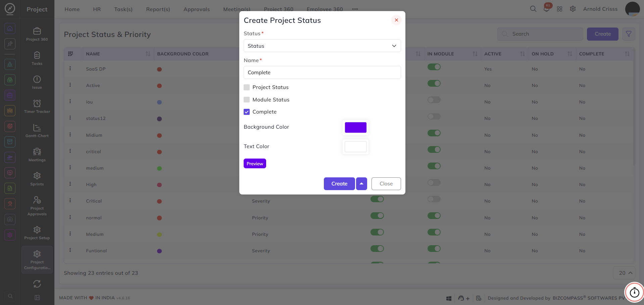The image size is (644, 305).
Task: Click the Search field
Action: [x=540, y=34]
